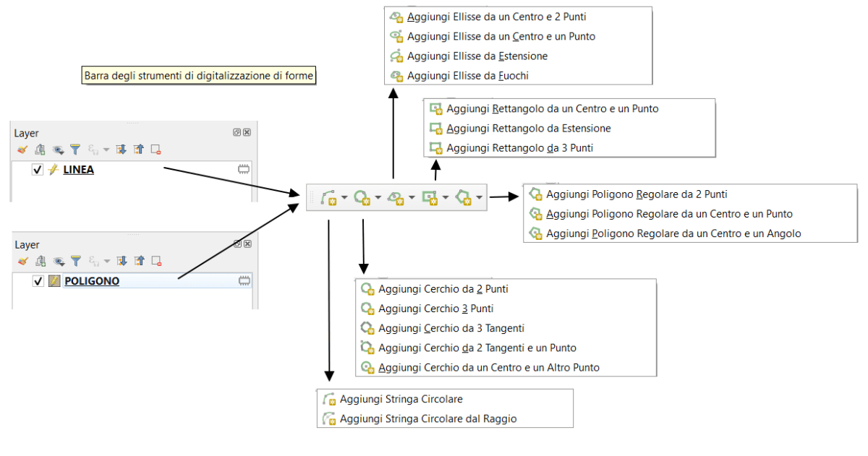Uncheck the LINEA layer visibility checkbox
Image resolution: width=868 pixels, height=456 pixels.
[x=37, y=169]
